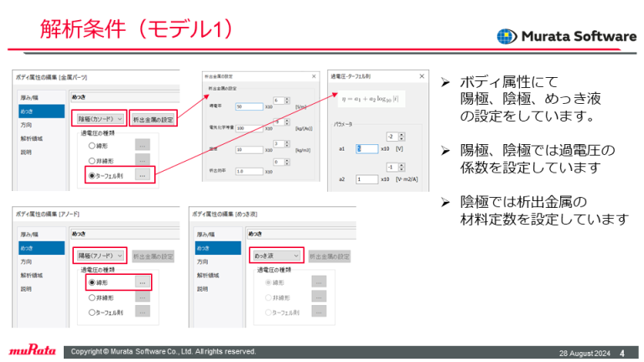Close the 析出金属の設定 dialog
This screenshot has width=644, height=362.
point(312,75)
